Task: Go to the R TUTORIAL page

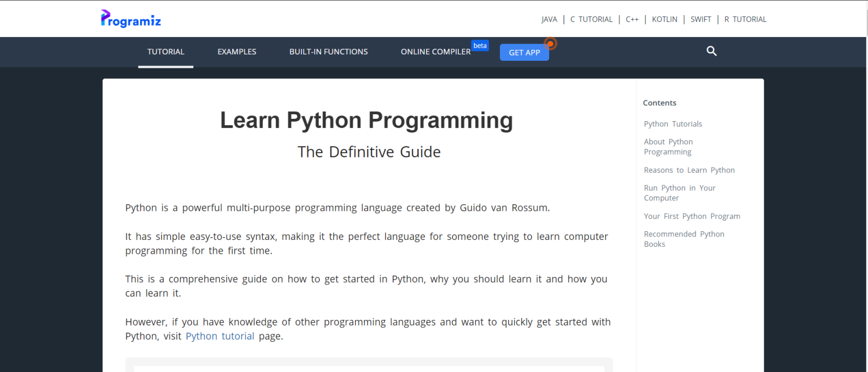Action: point(745,19)
